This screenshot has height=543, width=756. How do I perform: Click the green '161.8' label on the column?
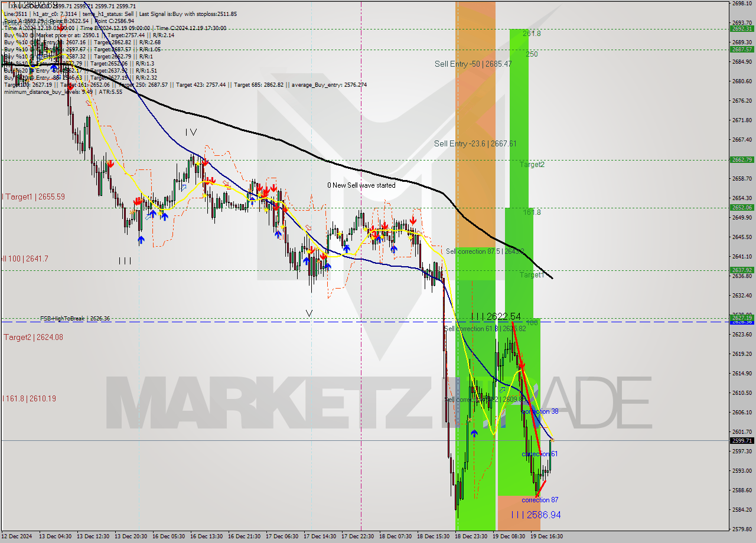click(x=532, y=212)
